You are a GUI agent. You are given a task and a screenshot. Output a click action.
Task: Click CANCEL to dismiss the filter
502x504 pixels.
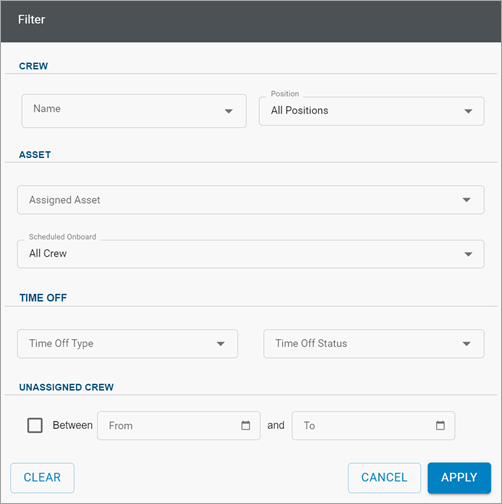tap(384, 478)
